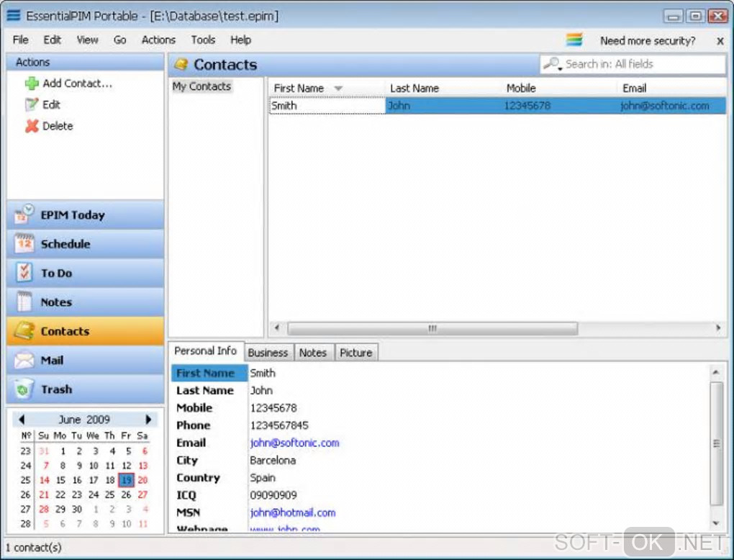Click the green plus Add Contact icon
Screen dimensions: 734x560
tap(32, 83)
